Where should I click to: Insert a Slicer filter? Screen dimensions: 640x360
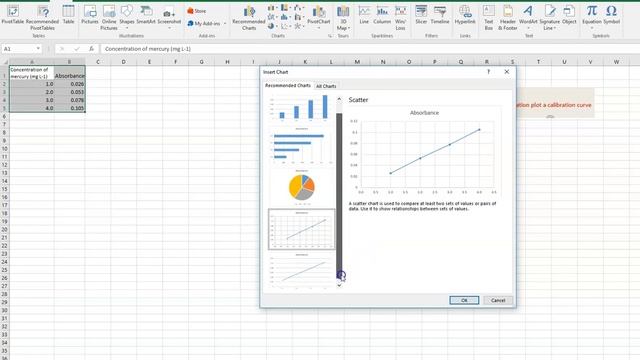coord(421,15)
